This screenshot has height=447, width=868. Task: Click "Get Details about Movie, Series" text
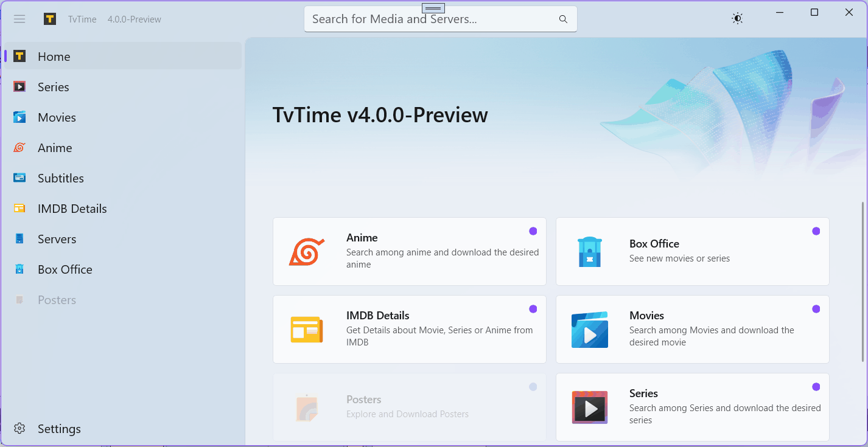pos(439,336)
